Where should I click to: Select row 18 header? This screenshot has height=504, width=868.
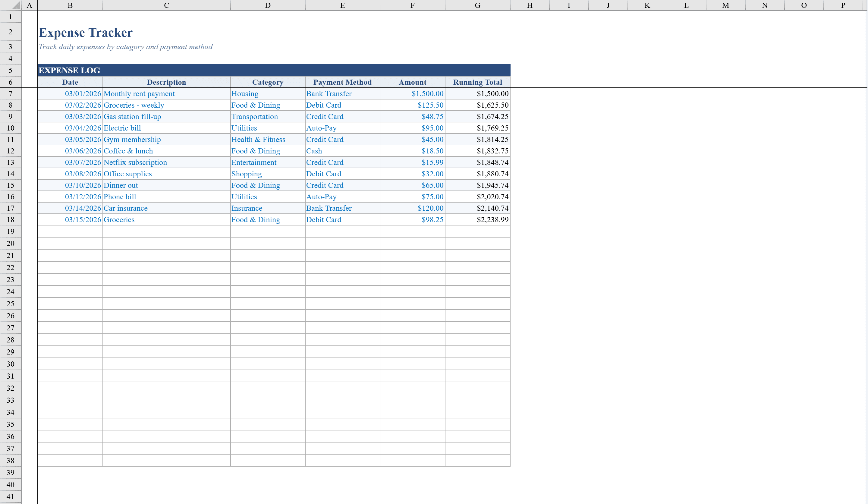tap(10, 219)
